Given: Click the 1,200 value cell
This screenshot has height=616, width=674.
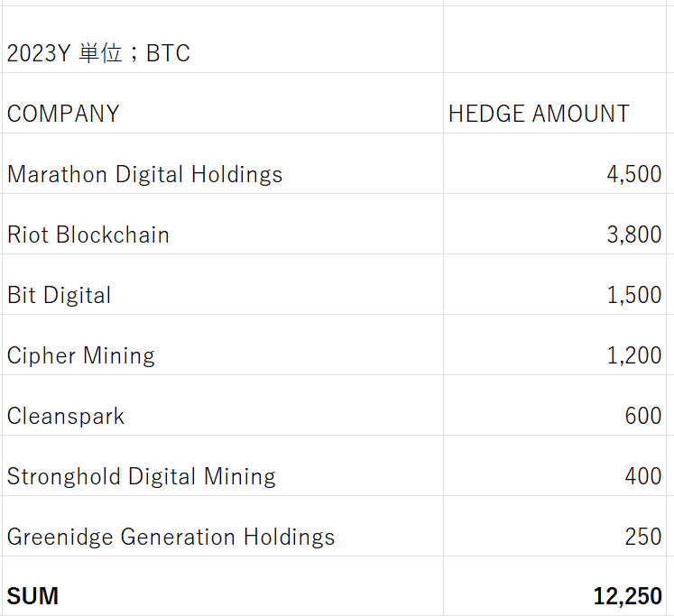Looking at the screenshot, I should 633,355.
